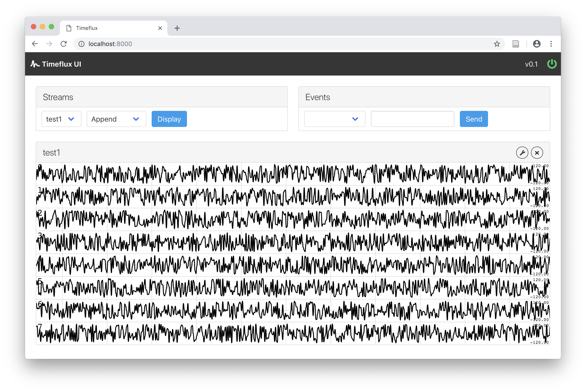The height and width of the screenshot is (392, 586).
Task: Open the Append mode dropdown
Action: tap(116, 119)
